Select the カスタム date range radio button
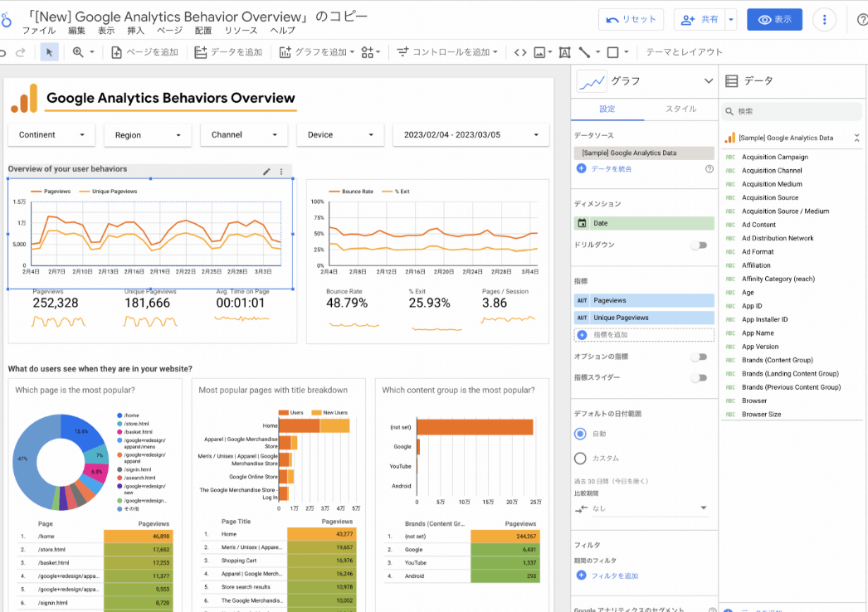The width and height of the screenshot is (868, 612). [x=580, y=458]
